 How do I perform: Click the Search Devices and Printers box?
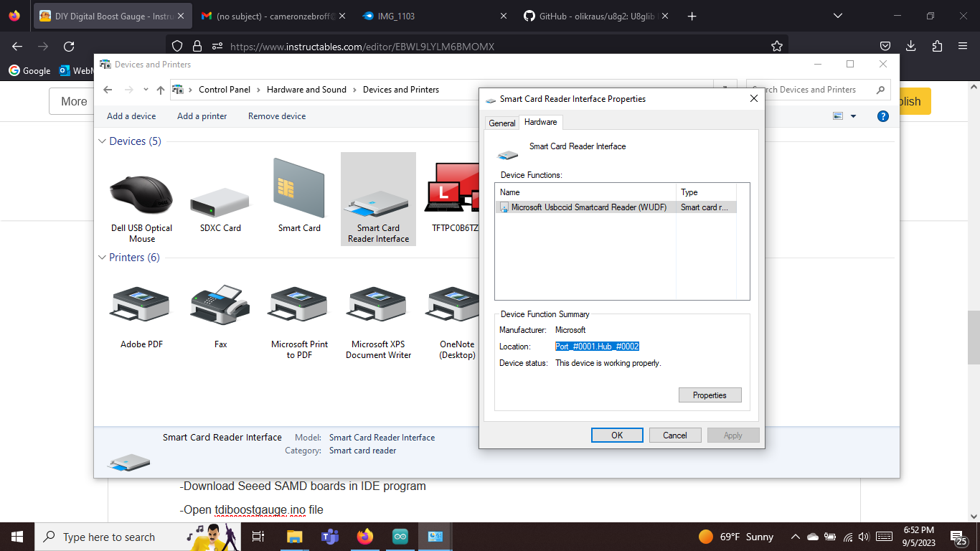pyautogui.click(x=817, y=90)
